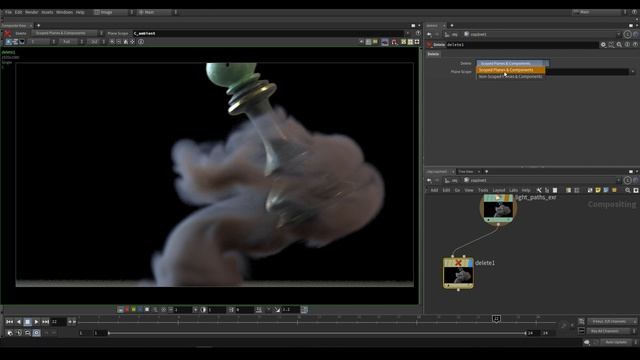
Task: Open the Render menu
Action: (x=31, y=12)
